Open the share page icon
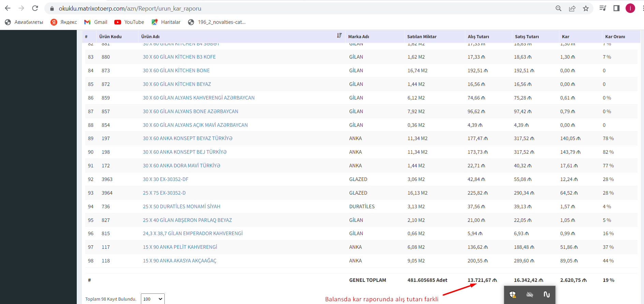 tap(572, 9)
